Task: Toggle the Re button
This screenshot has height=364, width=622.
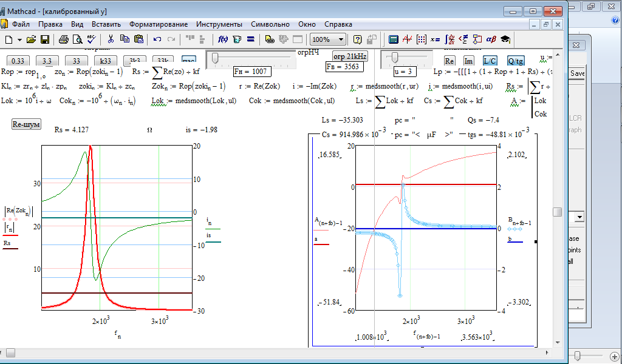Action: pos(449,61)
